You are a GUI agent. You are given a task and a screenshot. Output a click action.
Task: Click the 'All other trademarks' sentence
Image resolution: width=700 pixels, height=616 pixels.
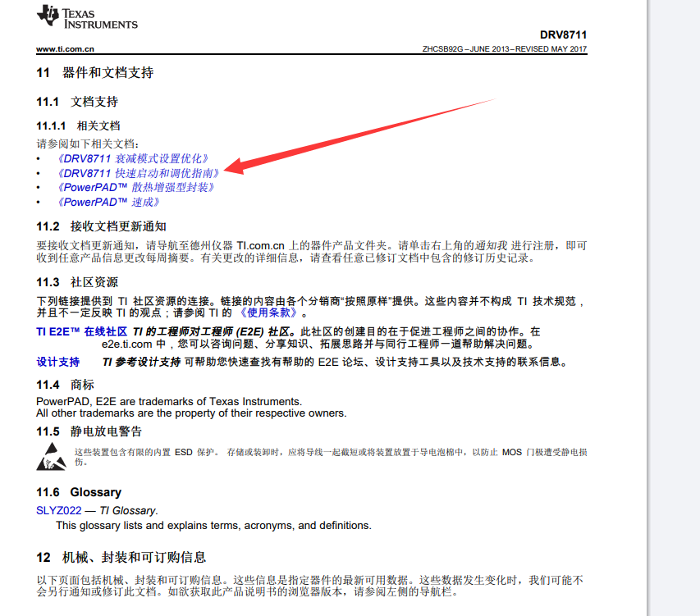[191, 413]
